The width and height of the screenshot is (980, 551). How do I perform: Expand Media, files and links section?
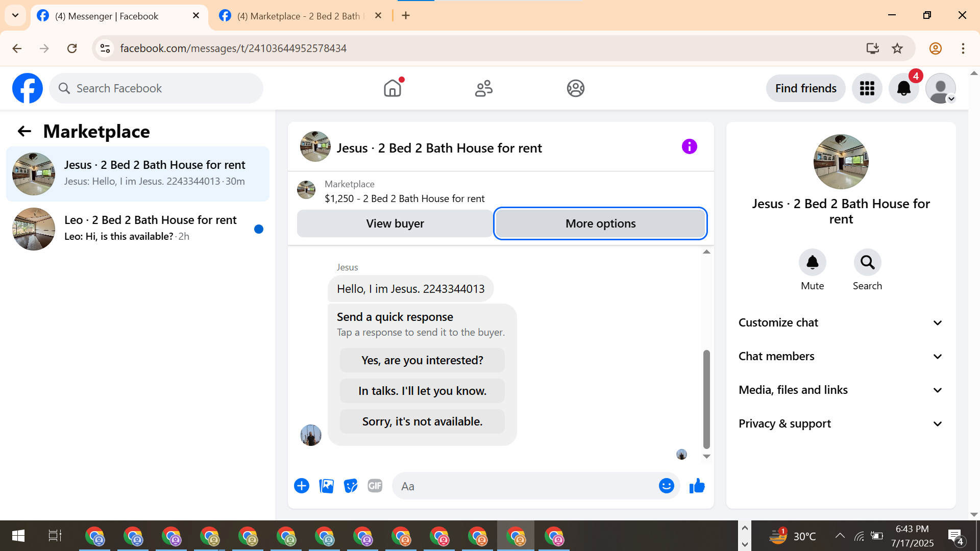point(840,390)
